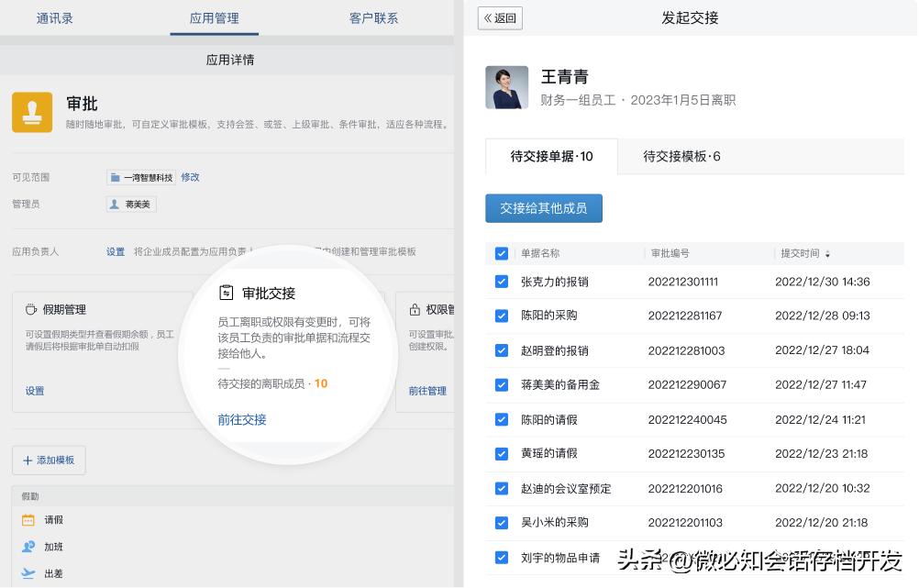The width and height of the screenshot is (919, 588).
Task: Click the 交接给其他成员 button
Action: (x=543, y=208)
